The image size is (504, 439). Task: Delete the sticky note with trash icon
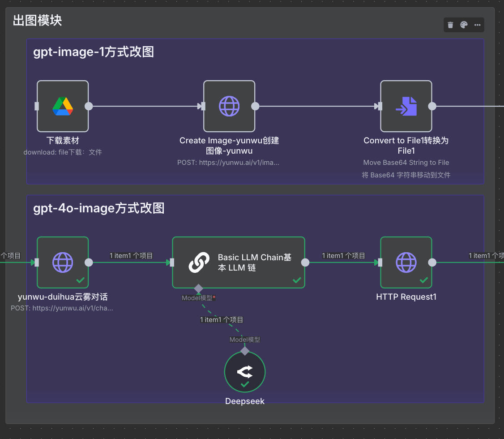coord(450,25)
